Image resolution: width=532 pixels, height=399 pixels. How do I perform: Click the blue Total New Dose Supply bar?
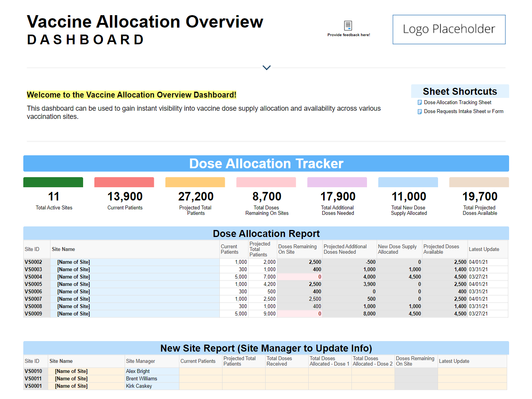pyautogui.click(x=408, y=182)
